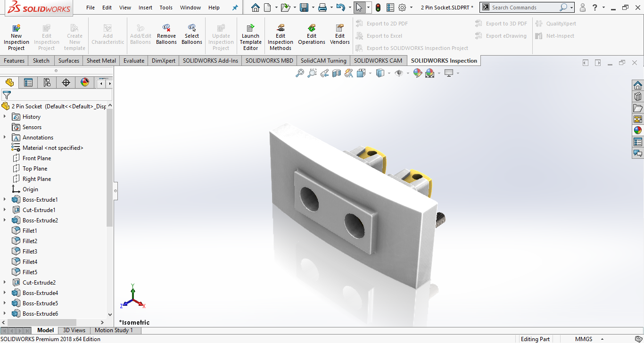Open Edit Vendors
Viewport: 644px width, 343px height.
pos(340,35)
